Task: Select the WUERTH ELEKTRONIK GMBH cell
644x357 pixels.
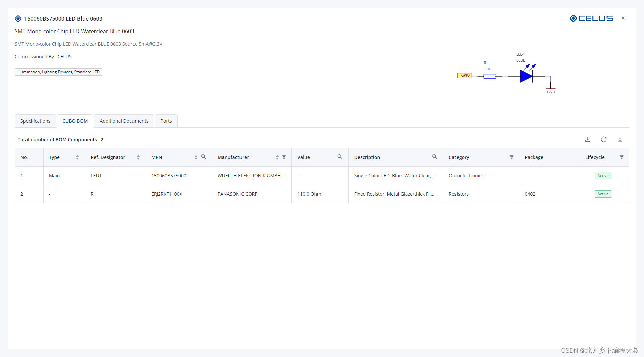Action: tap(252, 176)
